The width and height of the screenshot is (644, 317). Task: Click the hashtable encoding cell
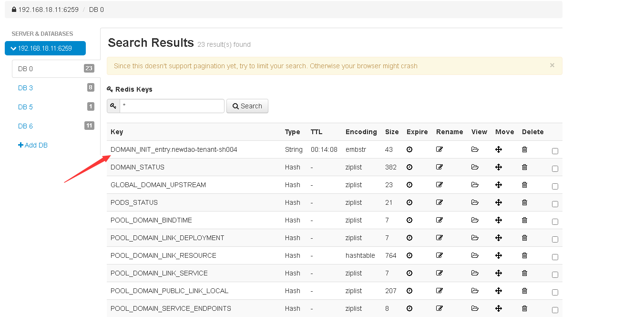click(x=360, y=255)
